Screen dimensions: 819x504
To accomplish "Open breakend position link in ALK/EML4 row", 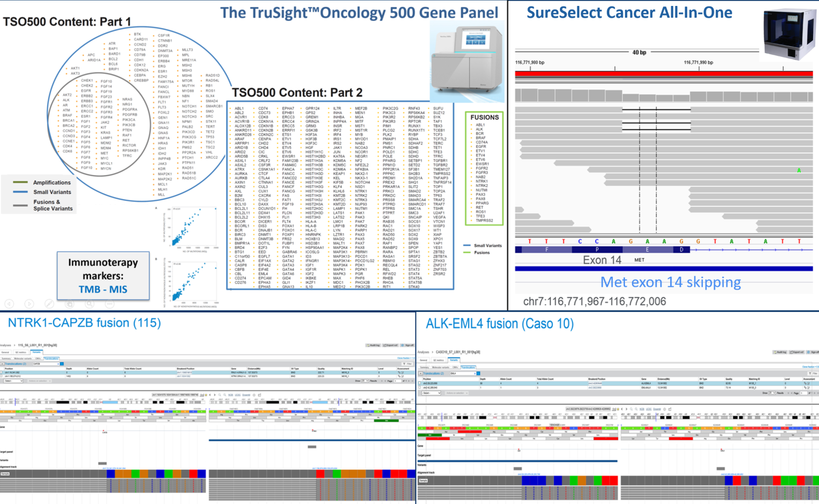I will 595,383.
